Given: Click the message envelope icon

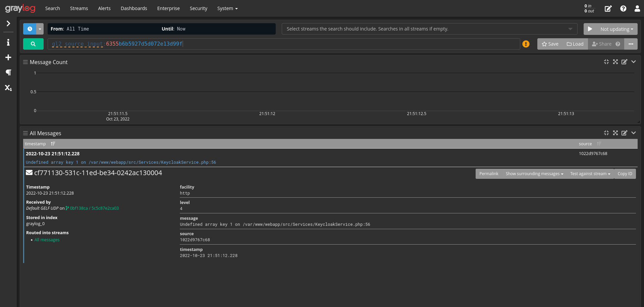Looking at the screenshot, I should point(29,172).
